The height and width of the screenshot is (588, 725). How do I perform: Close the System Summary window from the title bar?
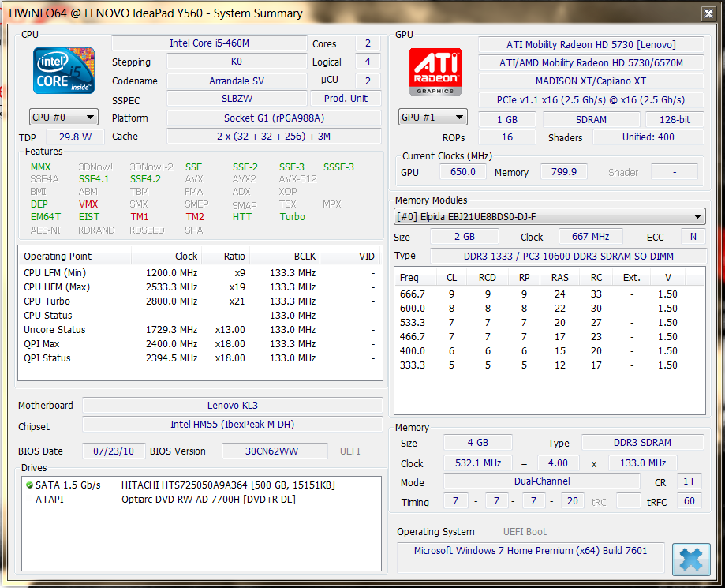pos(708,14)
